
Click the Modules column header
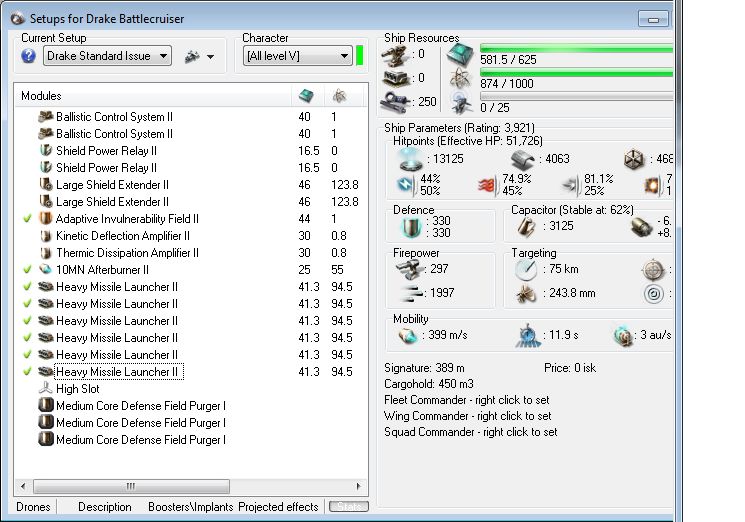pos(152,95)
